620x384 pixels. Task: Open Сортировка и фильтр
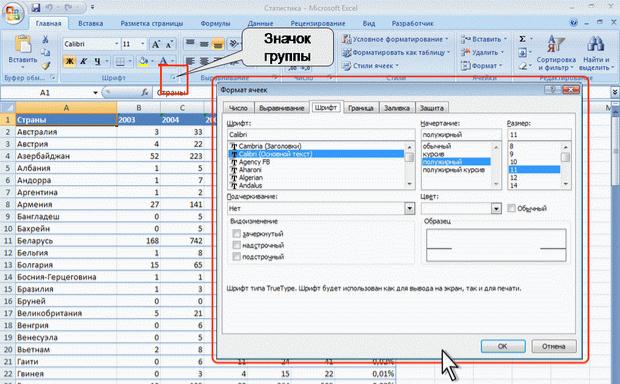556,53
